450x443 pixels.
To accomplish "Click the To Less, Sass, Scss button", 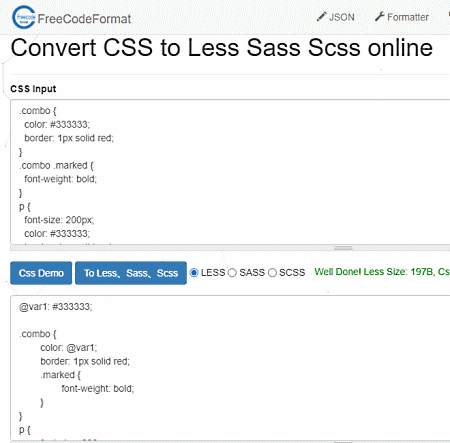I will (x=131, y=273).
